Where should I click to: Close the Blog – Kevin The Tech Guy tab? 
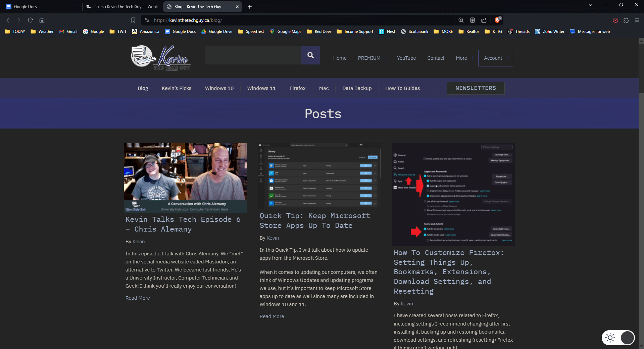[237, 7]
